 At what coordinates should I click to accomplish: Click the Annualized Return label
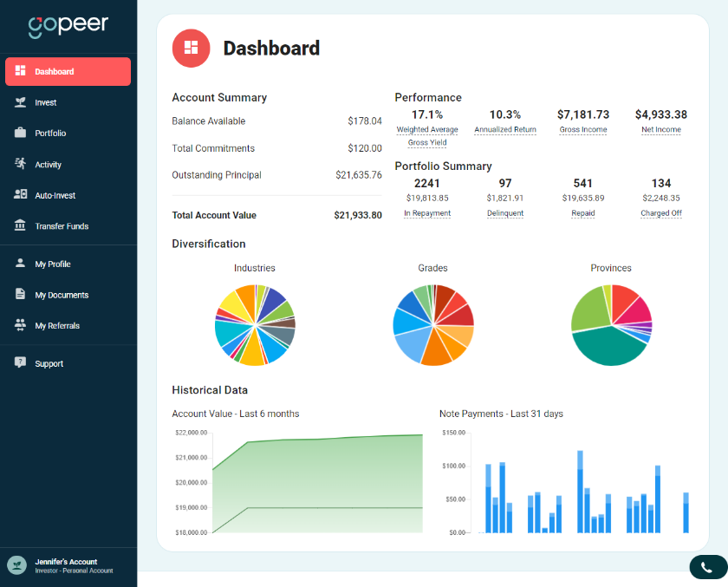(x=505, y=130)
